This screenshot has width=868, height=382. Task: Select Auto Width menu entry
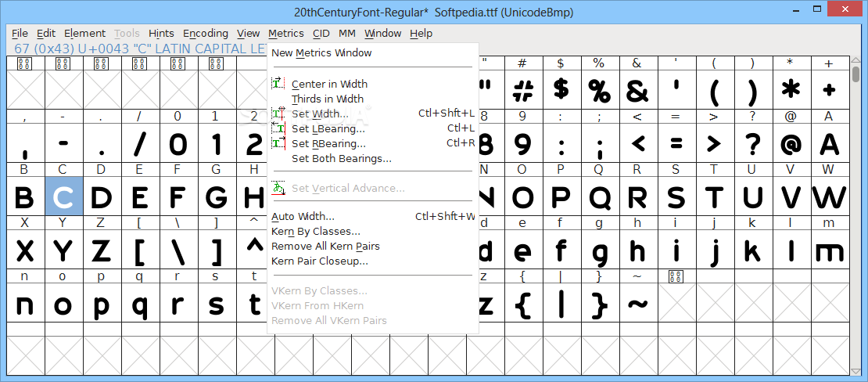(303, 216)
